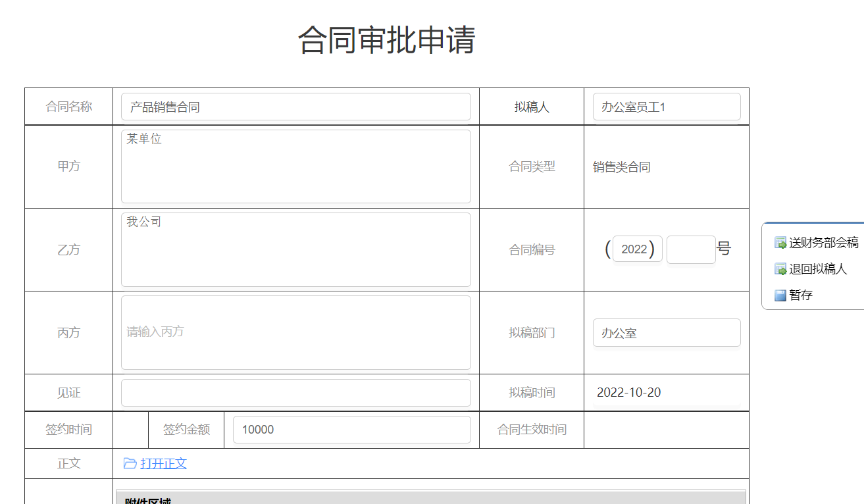The width and height of the screenshot is (864, 504).
Task: Select the 拟稿部门 input field
Action: (x=667, y=333)
